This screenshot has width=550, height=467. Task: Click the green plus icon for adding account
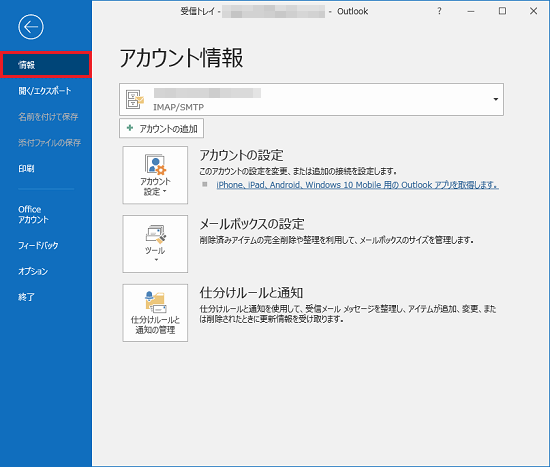click(130, 128)
